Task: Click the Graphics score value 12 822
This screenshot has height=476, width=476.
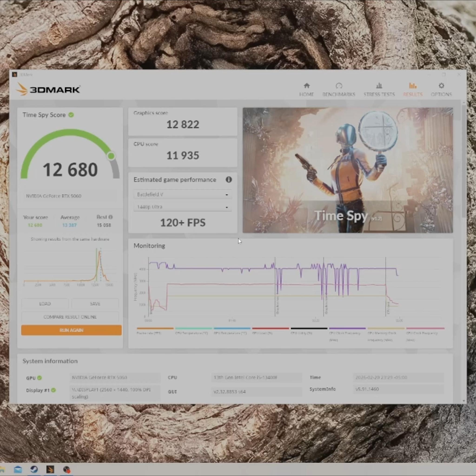Action: click(x=183, y=124)
